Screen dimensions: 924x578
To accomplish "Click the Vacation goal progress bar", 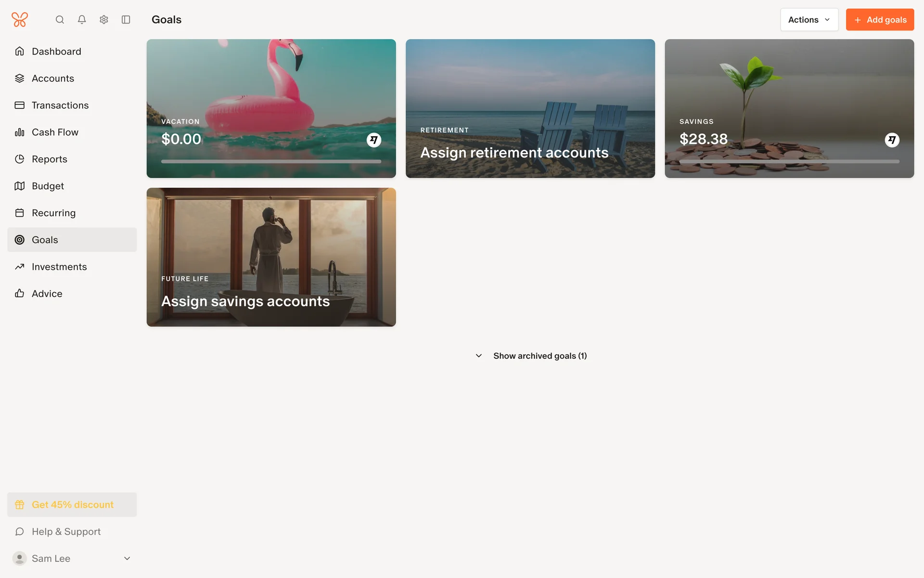I will [271, 161].
